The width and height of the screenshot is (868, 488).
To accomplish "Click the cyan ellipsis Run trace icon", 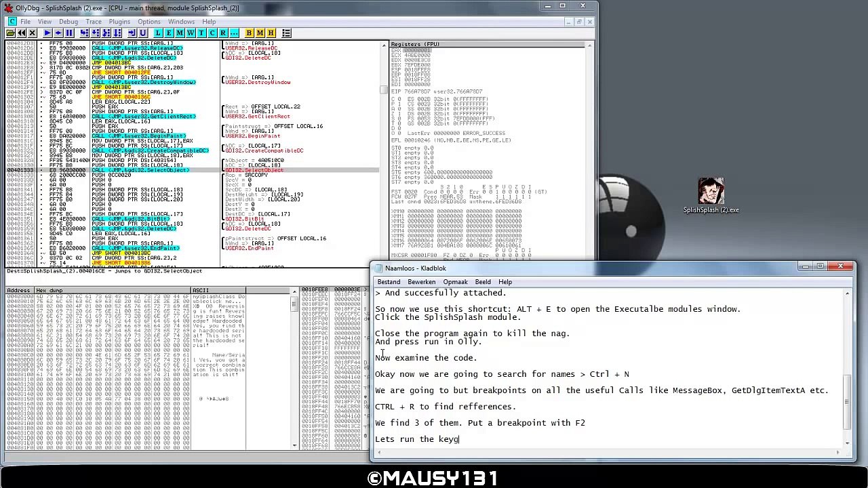I will coord(234,33).
